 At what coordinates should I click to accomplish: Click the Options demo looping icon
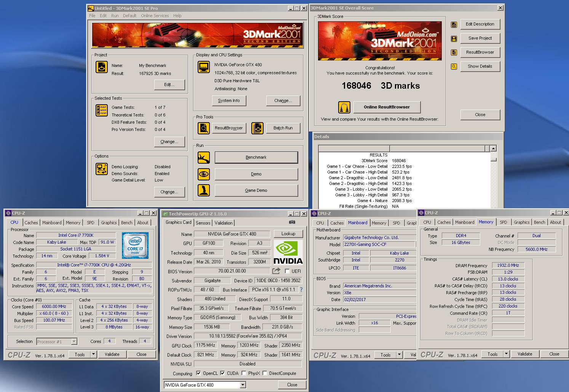101,169
